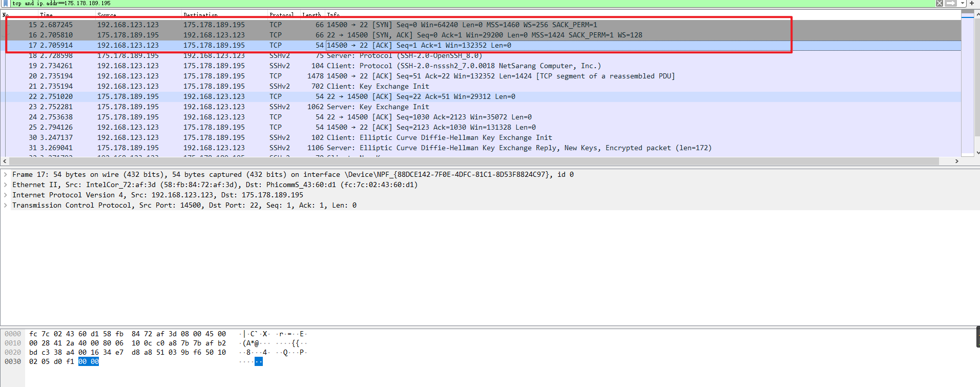Viewport: 980px width, 387px height.
Task: Click hex dump offset 0010 row
Action: [x=13, y=343]
